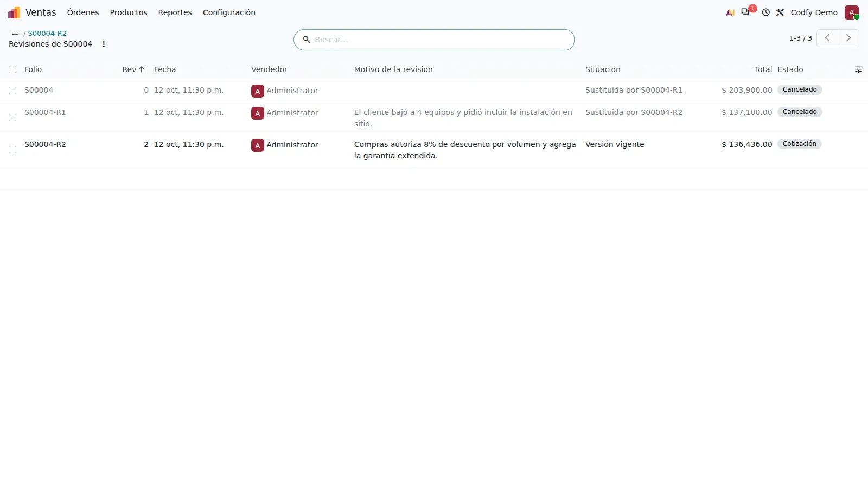
Task: Sort by the Total column header
Action: coord(763,69)
